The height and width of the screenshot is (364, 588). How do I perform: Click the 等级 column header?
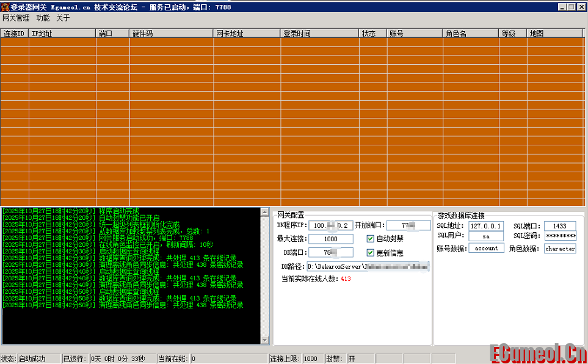pyautogui.click(x=512, y=33)
